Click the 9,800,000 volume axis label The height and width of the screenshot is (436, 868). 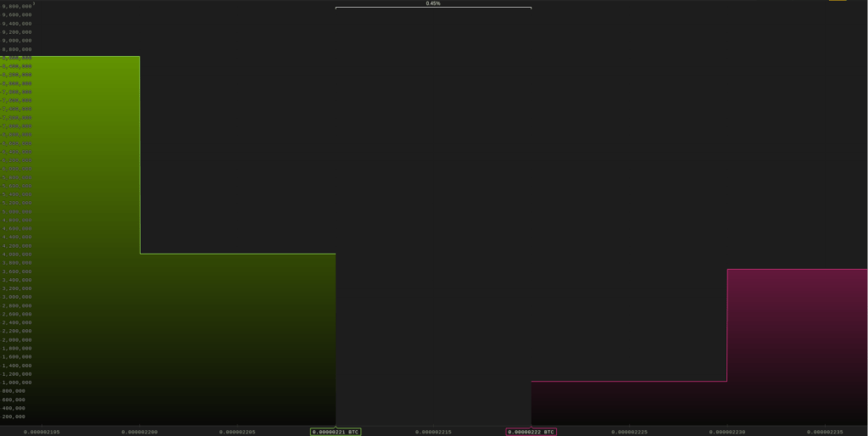[x=17, y=6]
